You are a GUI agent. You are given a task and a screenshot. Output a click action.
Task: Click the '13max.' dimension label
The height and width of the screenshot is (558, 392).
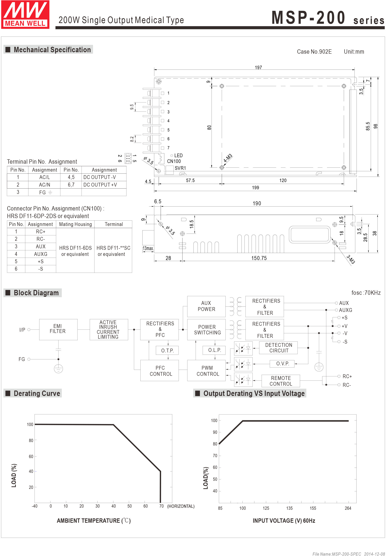pos(148,248)
